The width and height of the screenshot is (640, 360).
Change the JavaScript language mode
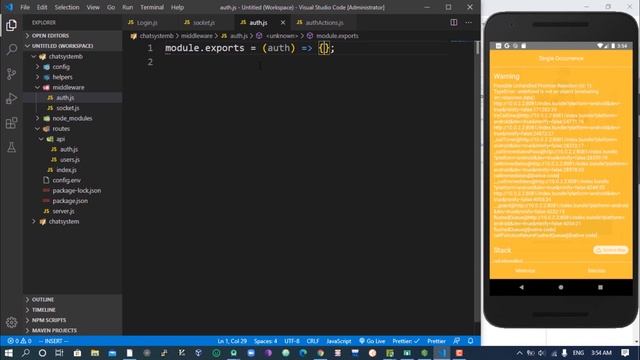pos(338,341)
